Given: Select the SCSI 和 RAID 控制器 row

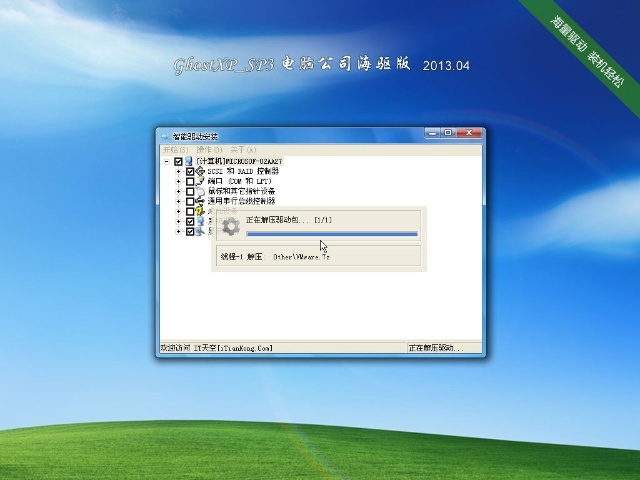Looking at the screenshot, I should coord(243,171).
